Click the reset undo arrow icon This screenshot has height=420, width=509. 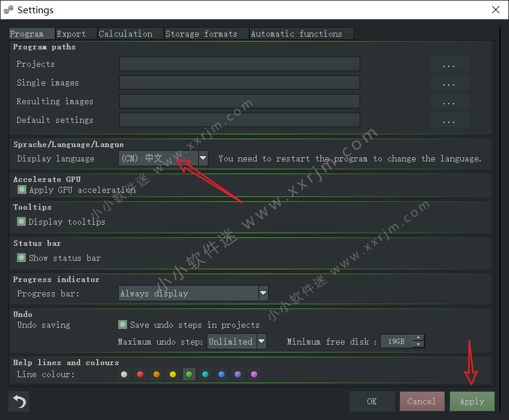(x=19, y=401)
